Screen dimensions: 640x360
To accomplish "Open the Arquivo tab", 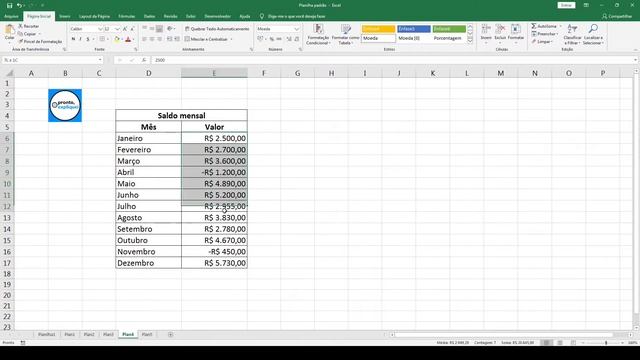I will [x=11, y=16].
